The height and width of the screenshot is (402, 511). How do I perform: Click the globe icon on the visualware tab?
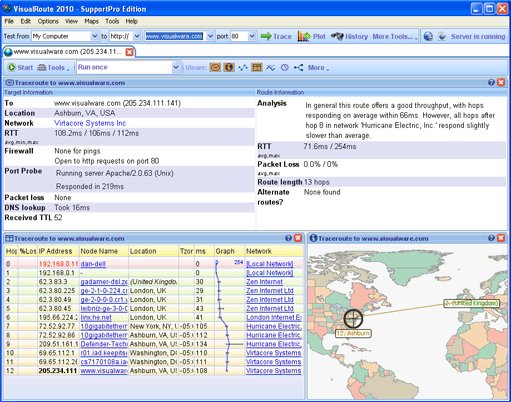tap(8, 52)
